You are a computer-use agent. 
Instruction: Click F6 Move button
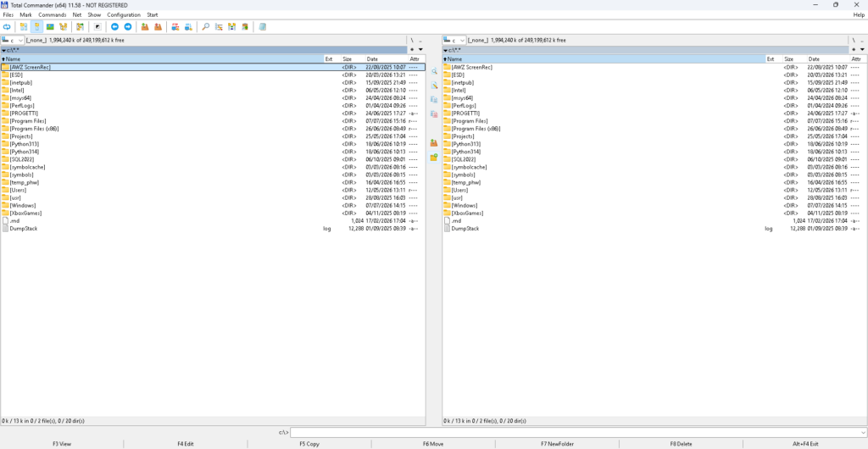coord(433,443)
